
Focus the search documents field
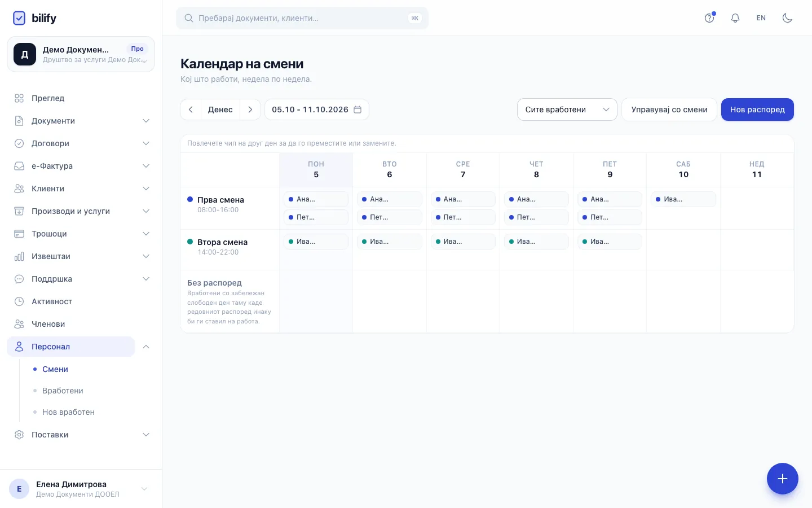point(302,18)
